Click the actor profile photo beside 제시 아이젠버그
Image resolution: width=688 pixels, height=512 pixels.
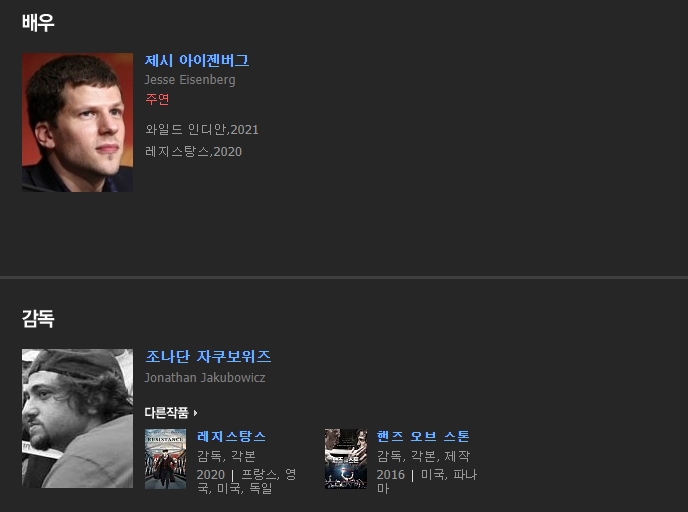pyautogui.click(x=77, y=122)
